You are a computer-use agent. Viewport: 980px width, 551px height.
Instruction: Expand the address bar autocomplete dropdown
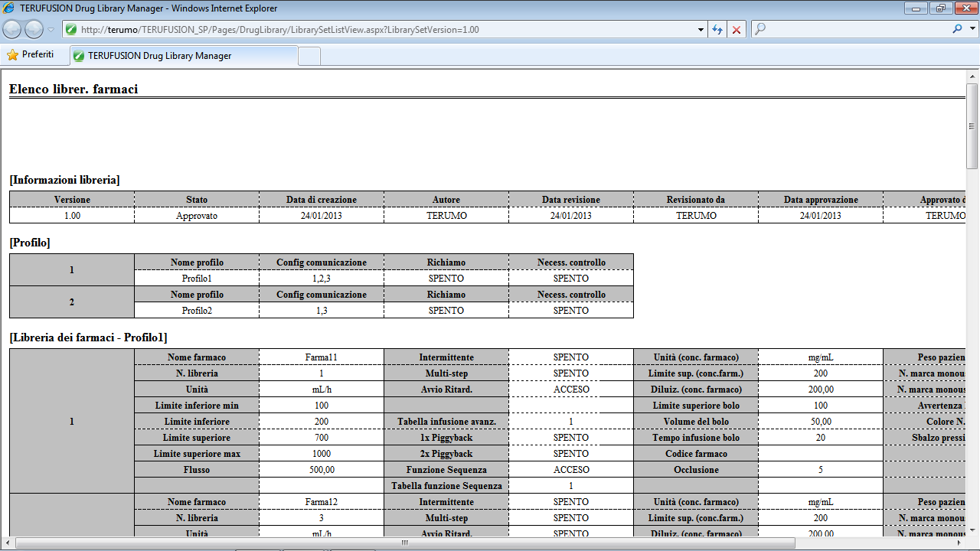pyautogui.click(x=701, y=30)
